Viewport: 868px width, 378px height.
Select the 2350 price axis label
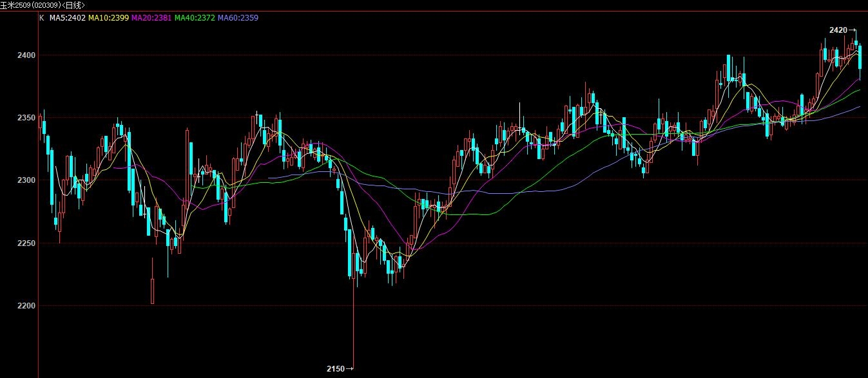(26, 118)
